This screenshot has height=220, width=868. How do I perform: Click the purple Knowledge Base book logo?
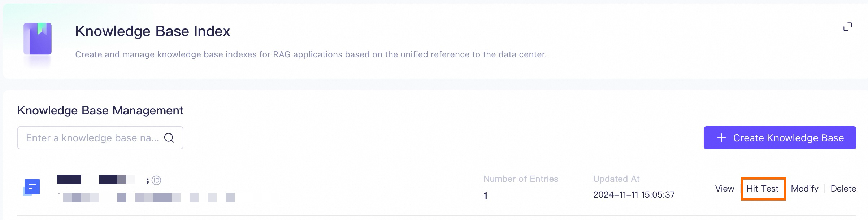[38, 39]
